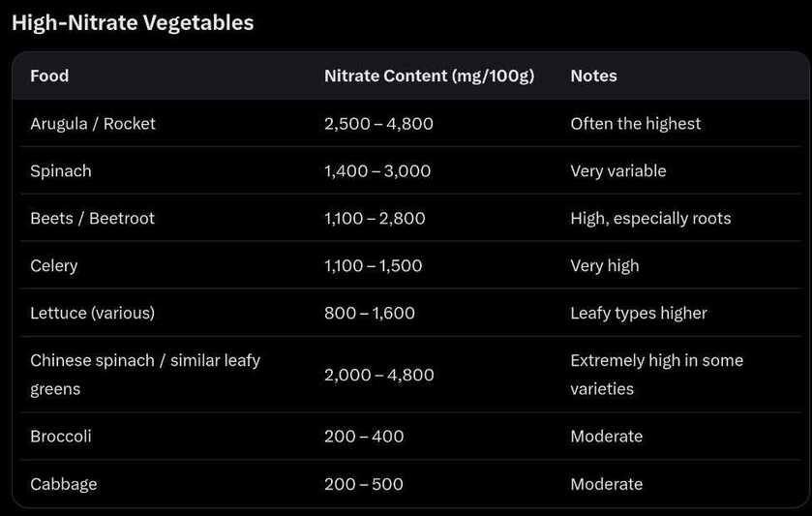Click the 1,100 – 1,500 value
The width and height of the screenshot is (812, 516).
pos(373,266)
